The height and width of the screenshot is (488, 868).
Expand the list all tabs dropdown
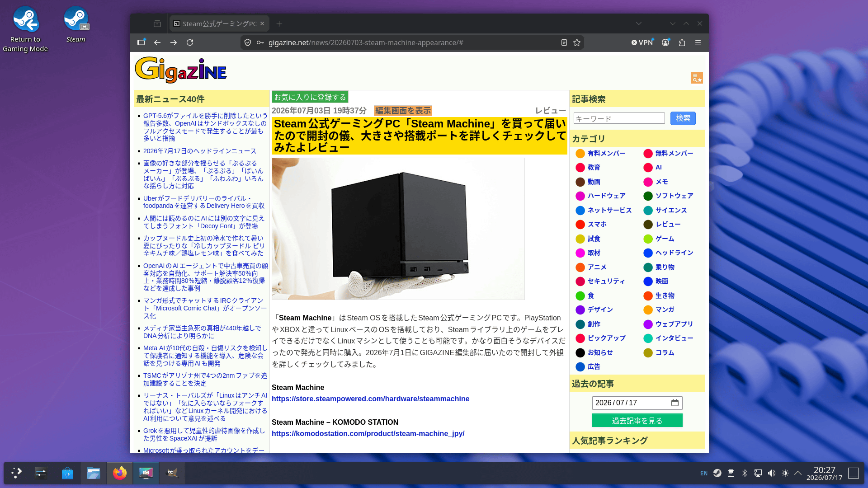click(638, 23)
